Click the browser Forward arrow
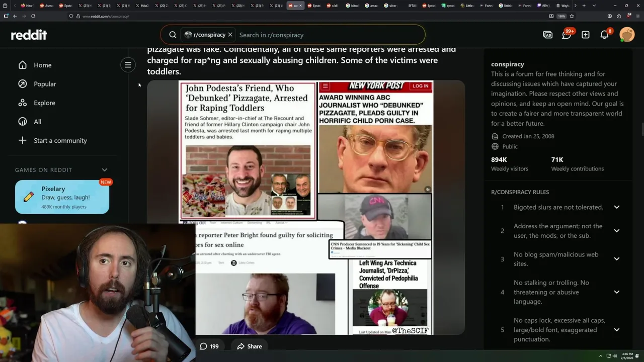The width and height of the screenshot is (644, 362). pos(24,16)
